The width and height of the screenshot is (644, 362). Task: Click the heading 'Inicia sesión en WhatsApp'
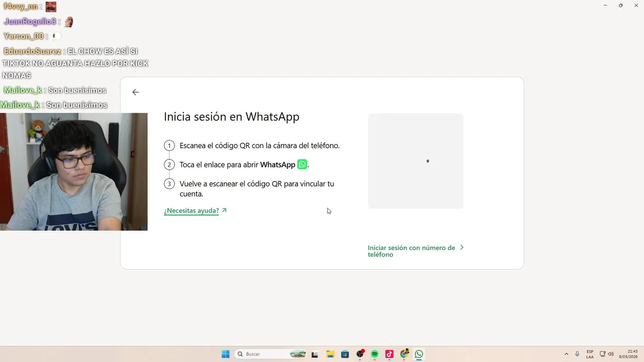231,117
